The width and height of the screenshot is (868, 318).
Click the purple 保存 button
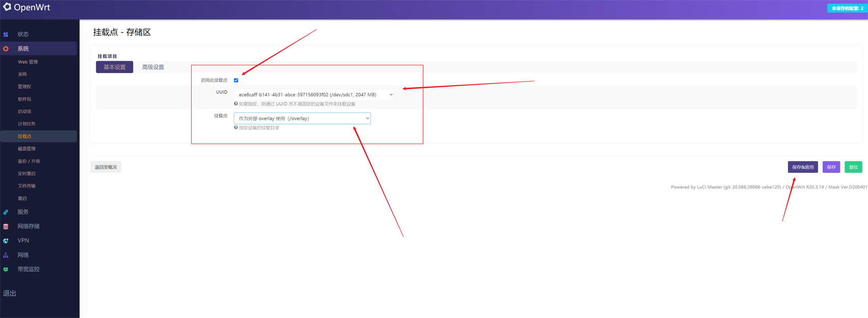click(x=831, y=167)
